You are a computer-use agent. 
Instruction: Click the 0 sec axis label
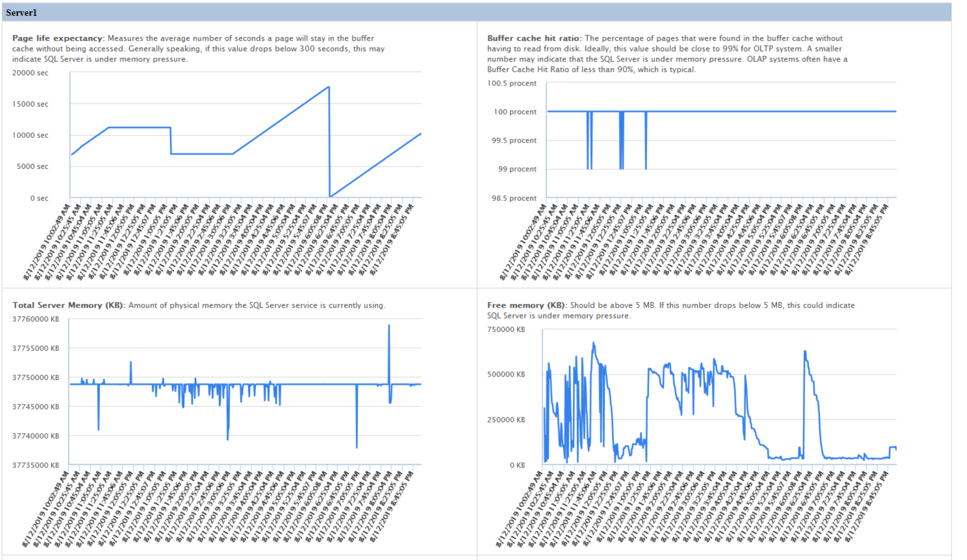click(39, 198)
